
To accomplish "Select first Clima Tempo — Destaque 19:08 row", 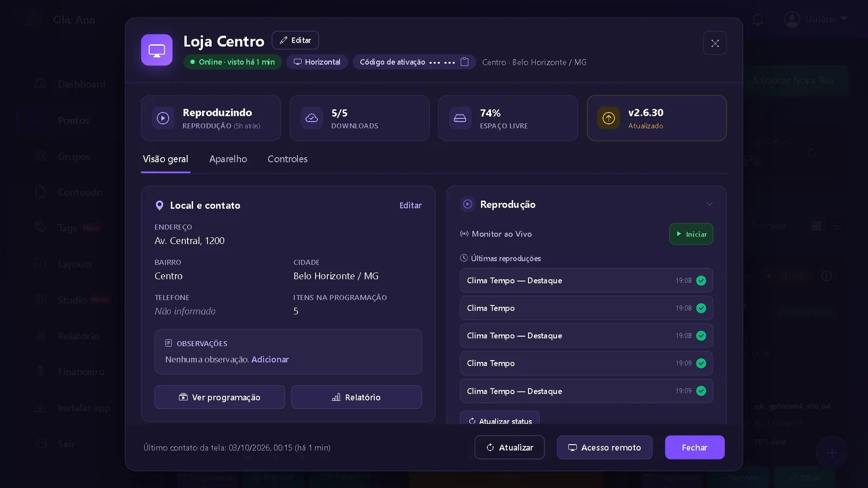I will click(586, 280).
